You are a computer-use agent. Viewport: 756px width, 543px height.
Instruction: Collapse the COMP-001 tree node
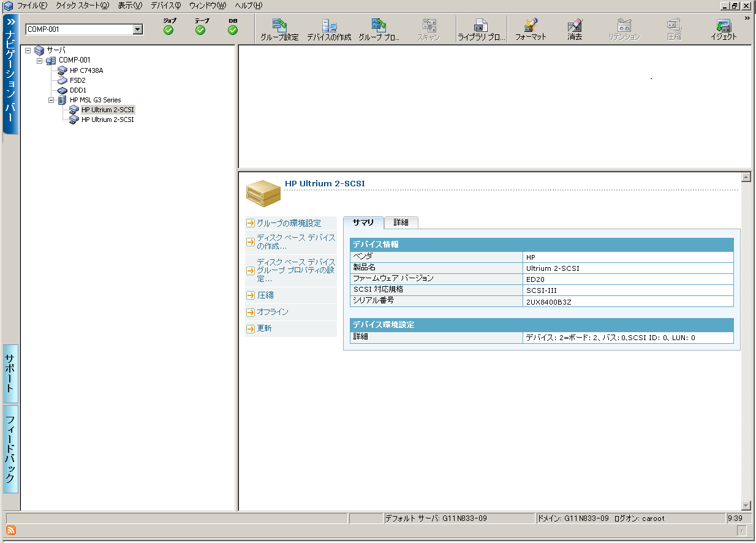pyautogui.click(x=40, y=60)
